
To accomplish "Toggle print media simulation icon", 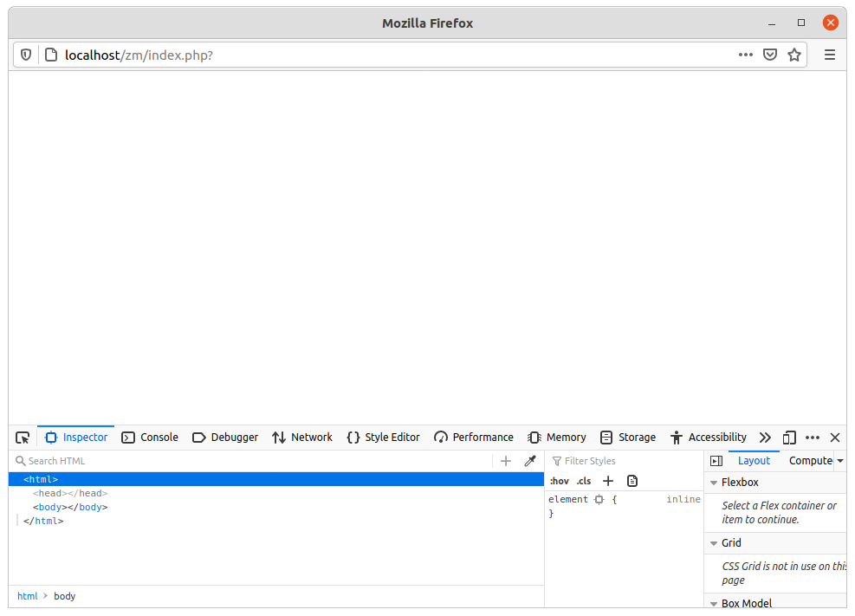I will pos(632,481).
